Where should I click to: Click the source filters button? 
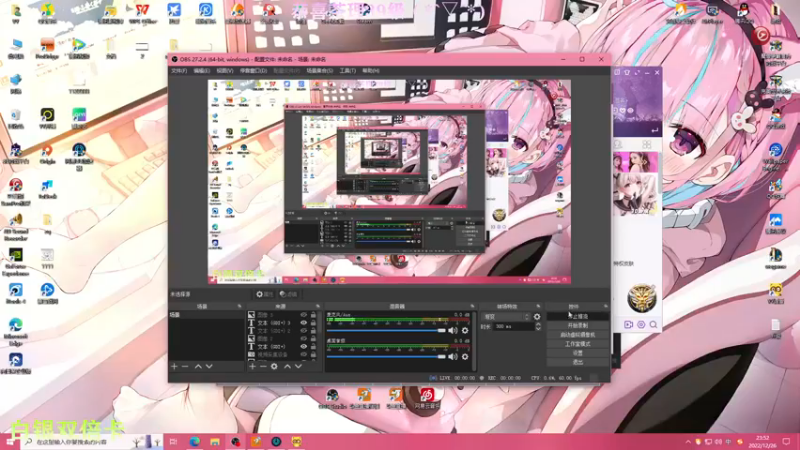[x=288, y=294]
